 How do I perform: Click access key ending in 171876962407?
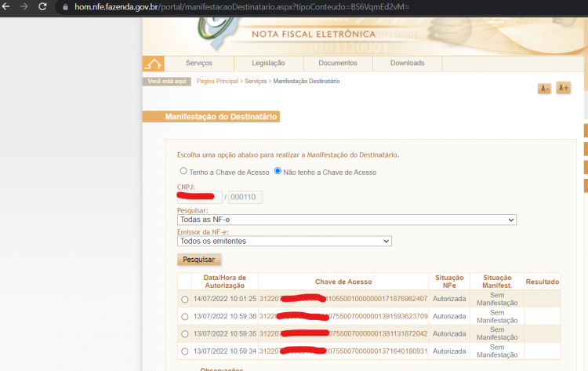coord(343,299)
